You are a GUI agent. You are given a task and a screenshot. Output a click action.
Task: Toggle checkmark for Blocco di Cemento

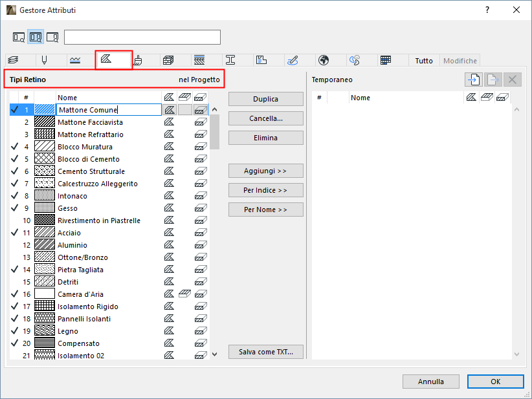(15, 159)
